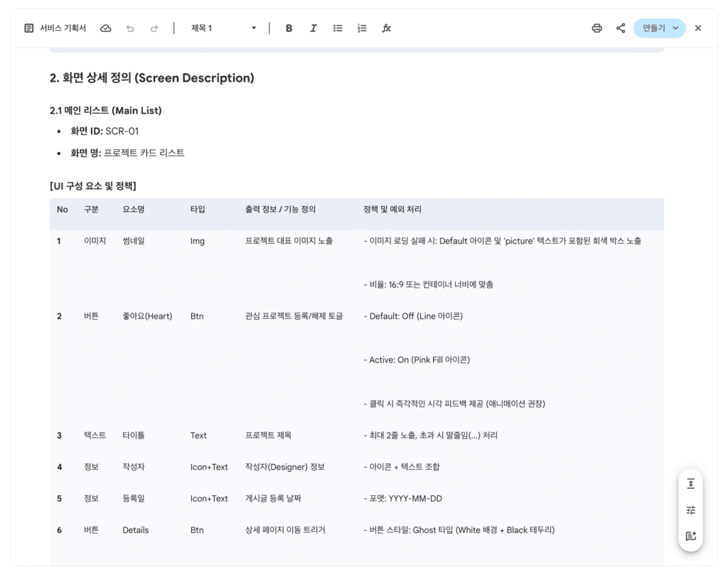The height and width of the screenshot is (582, 728).
Task: Toggle bold formatting
Action: [289, 28]
